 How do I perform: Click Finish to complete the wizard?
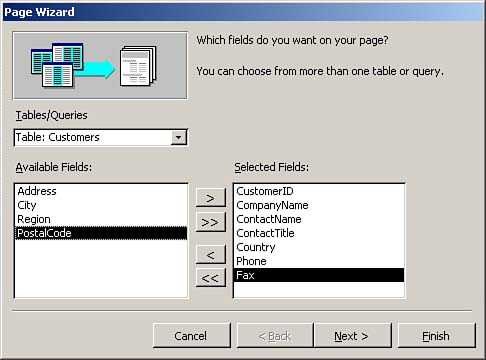[436, 335]
